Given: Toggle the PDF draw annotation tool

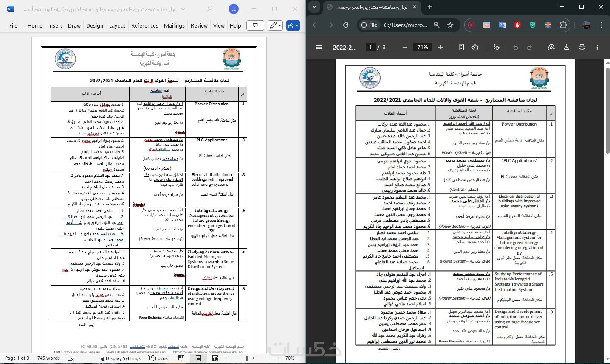Looking at the screenshot, I should point(496,47).
